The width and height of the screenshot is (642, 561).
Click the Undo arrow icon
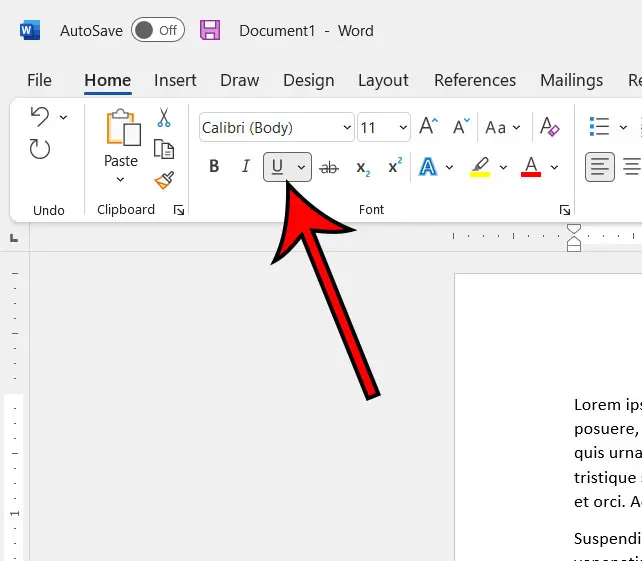[40, 117]
